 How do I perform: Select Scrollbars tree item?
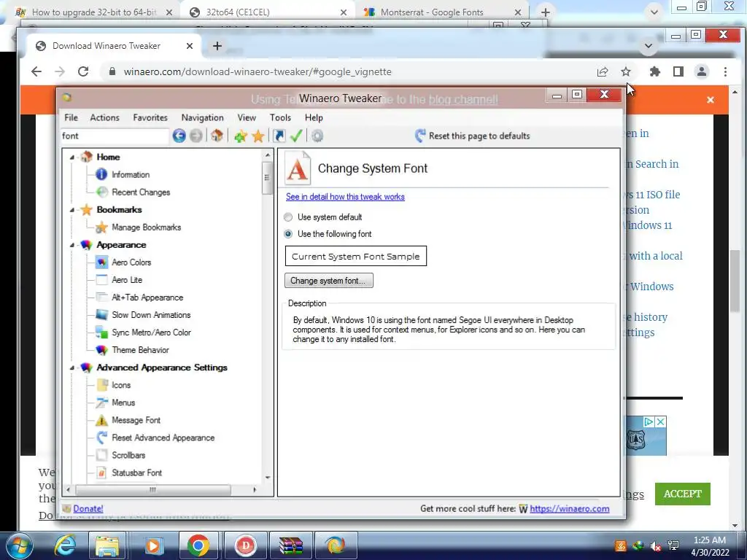[128, 455]
